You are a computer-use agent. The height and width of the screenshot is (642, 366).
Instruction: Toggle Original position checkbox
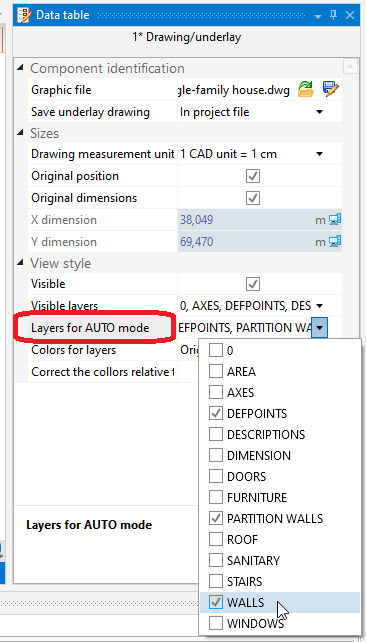click(253, 176)
